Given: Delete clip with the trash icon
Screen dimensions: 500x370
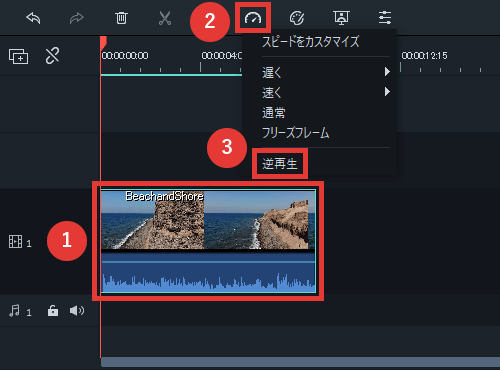Looking at the screenshot, I should point(121,18).
